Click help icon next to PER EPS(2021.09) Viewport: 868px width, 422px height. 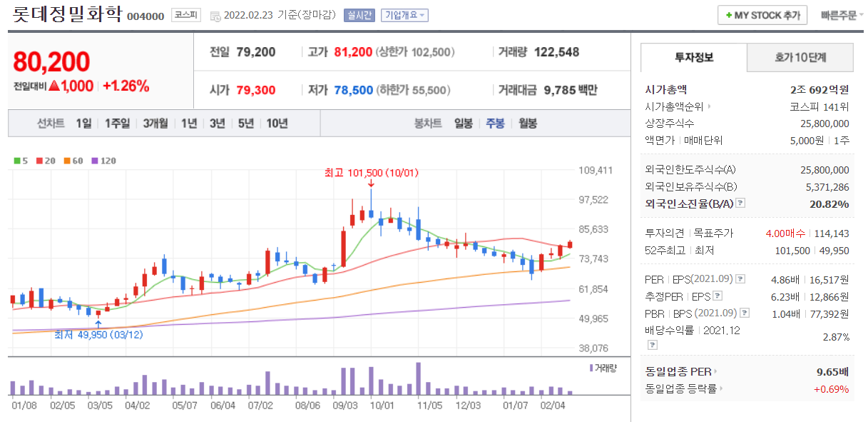[x=740, y=279]
